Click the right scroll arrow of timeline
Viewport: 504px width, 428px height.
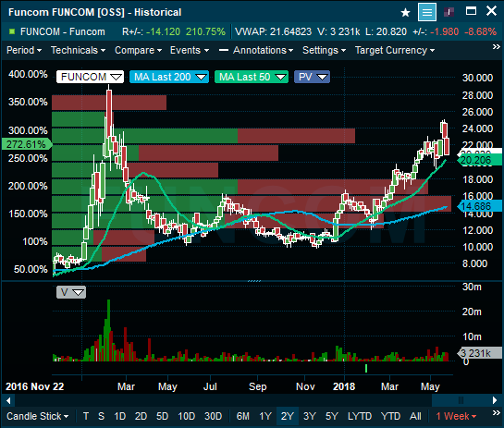click(x=495, y=400)
